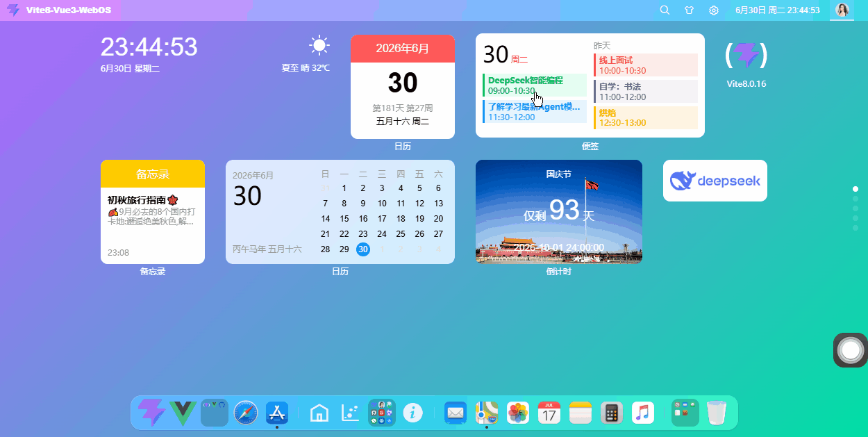Select day 24 in month calendar

[x=382, y=233]
